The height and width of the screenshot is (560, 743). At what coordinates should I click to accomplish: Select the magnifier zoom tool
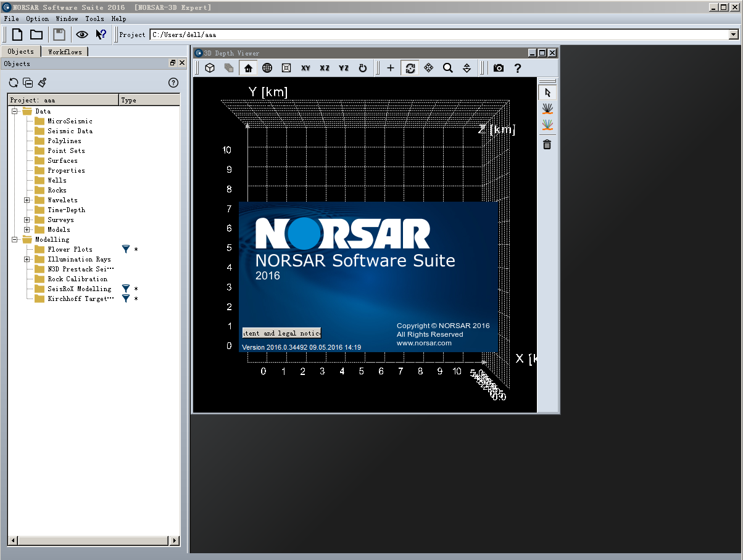click(448, 68)
